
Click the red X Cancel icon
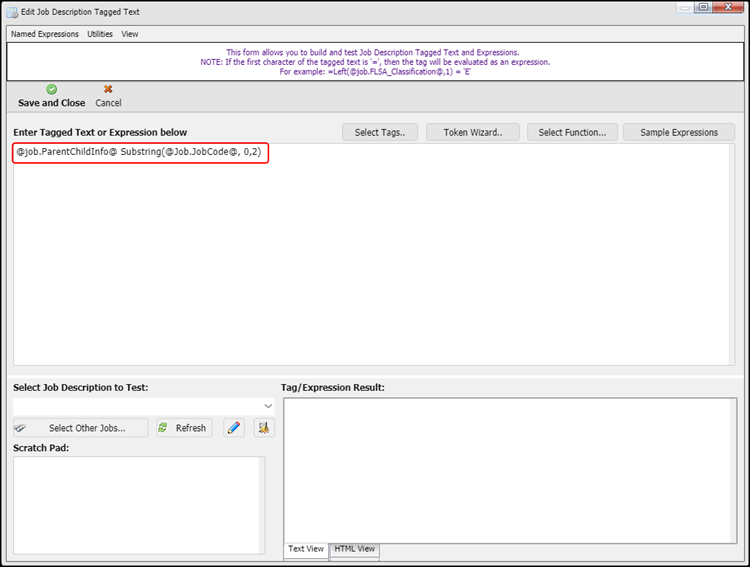(x=108, y=89)
